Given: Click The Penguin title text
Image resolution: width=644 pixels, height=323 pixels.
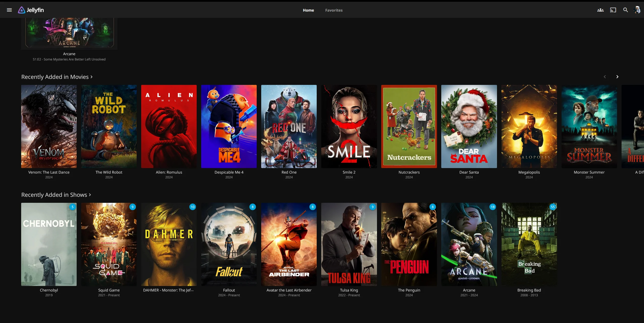Looking at the screenshot, I should coord(409,290).
